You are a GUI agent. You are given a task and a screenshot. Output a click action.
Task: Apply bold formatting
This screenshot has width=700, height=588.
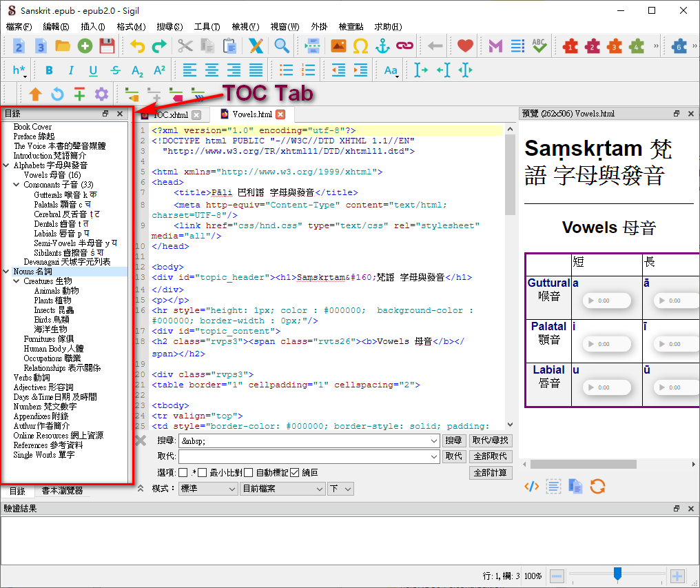pyautogui.click(x=49, y=70)
